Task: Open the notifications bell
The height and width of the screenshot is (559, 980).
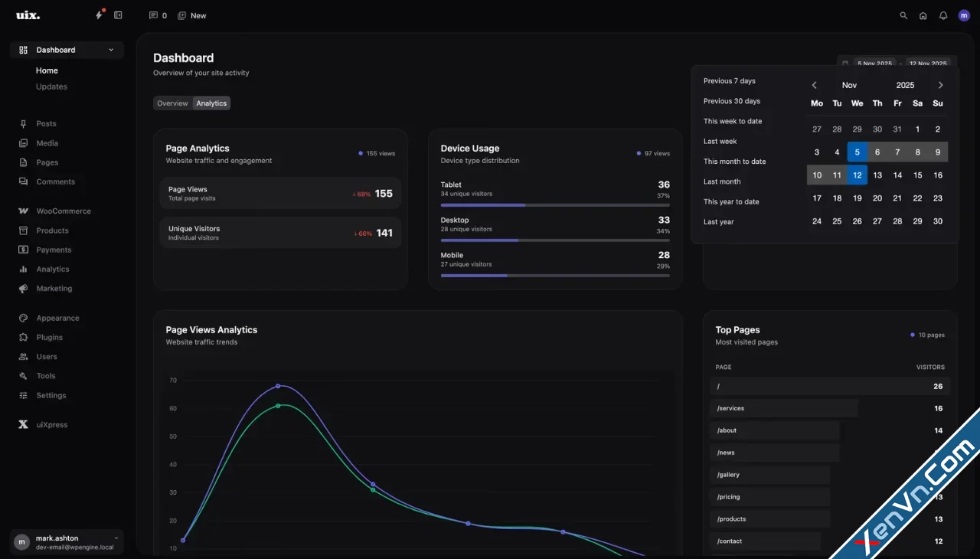Action: tap(943, 15)
